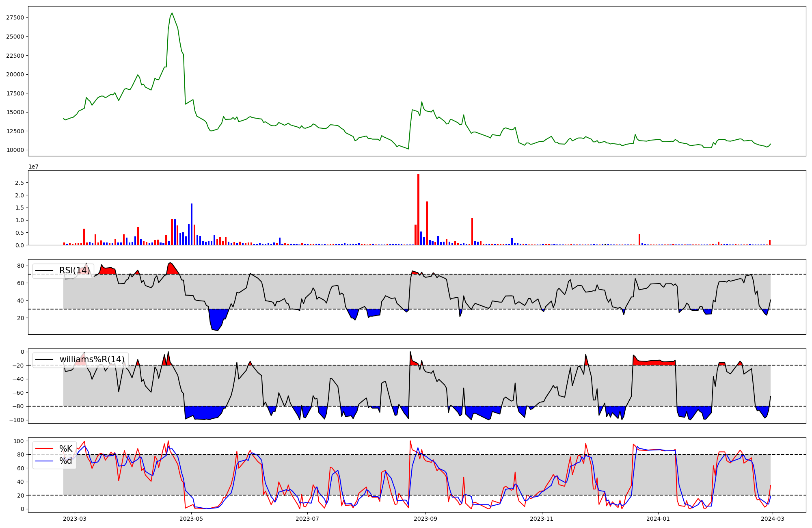Click the 2023-09 x-axis date label

425,519
